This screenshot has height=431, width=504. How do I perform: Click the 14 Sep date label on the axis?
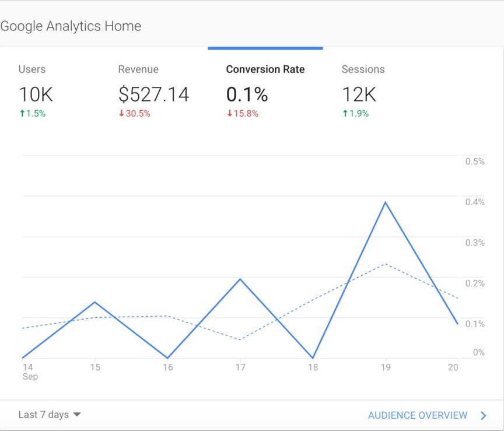(30, 372)
